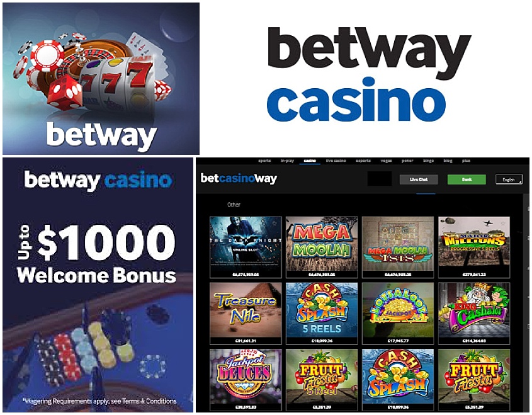Launch the LotsALoot jackpot game
This screenshot has height=415, width=532.
[x=398, y=313]
